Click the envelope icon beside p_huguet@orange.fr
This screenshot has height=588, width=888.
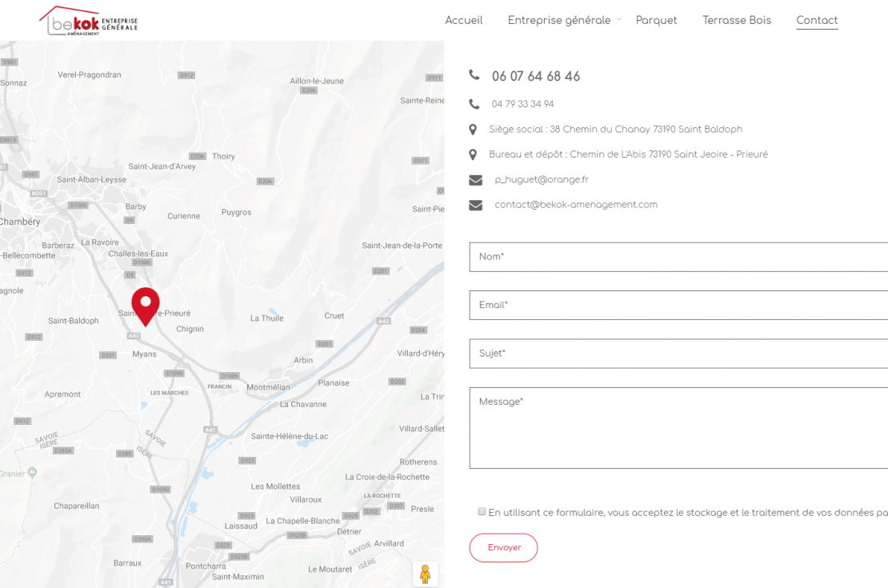476,180
